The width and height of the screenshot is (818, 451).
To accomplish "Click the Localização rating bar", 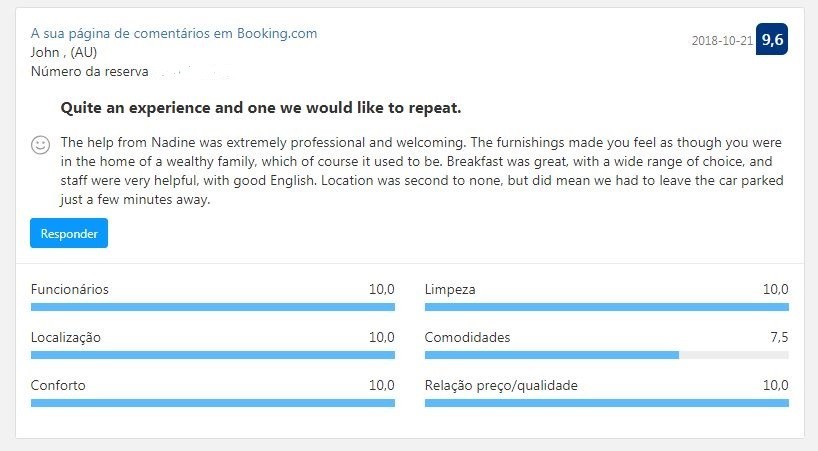I will [x=213, y=355].
